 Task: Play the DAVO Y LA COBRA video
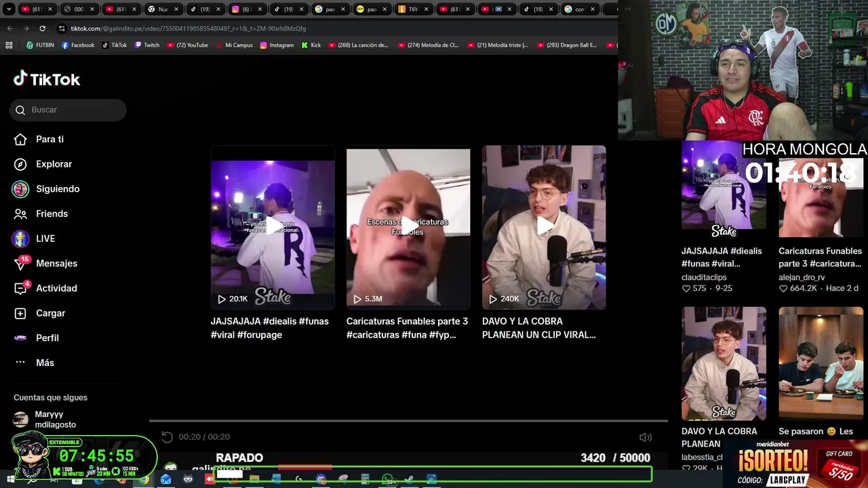tap(544, 227)
